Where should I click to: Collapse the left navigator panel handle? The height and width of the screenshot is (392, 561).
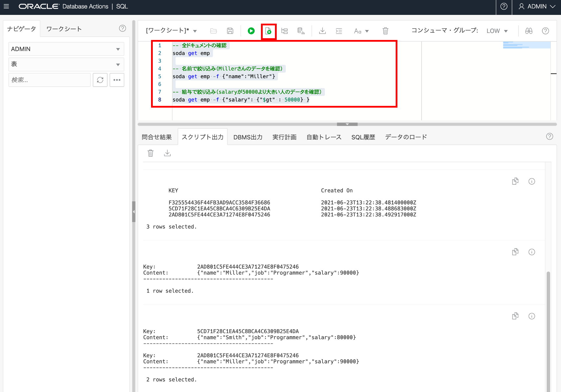click(134, 211)
